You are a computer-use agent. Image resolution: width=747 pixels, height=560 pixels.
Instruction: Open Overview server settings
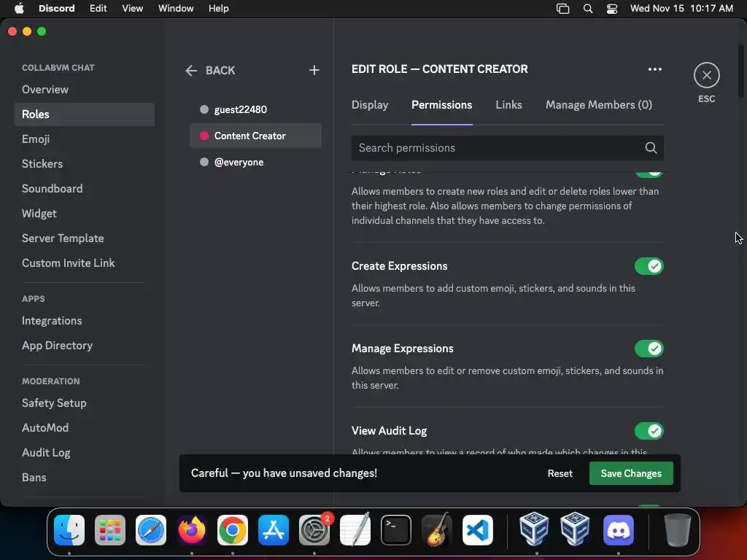tap(85, 90)
